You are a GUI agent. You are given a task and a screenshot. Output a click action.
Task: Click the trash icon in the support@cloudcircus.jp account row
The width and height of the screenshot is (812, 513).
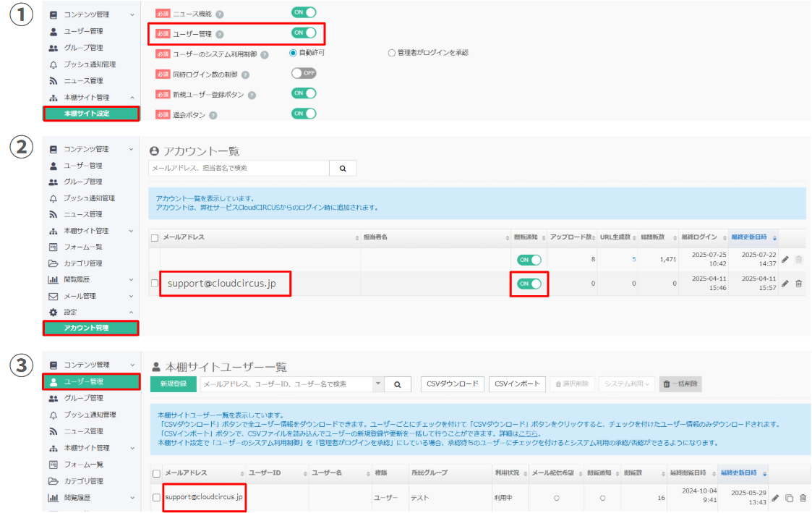[798, 284]
